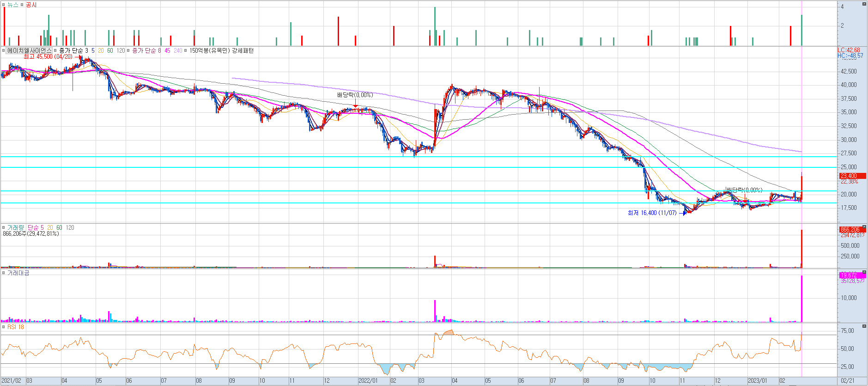The height and width of the screenshot is (386, 868).
Task: Close the 거래대금 panel with its X
Action: tap(864, 273)
